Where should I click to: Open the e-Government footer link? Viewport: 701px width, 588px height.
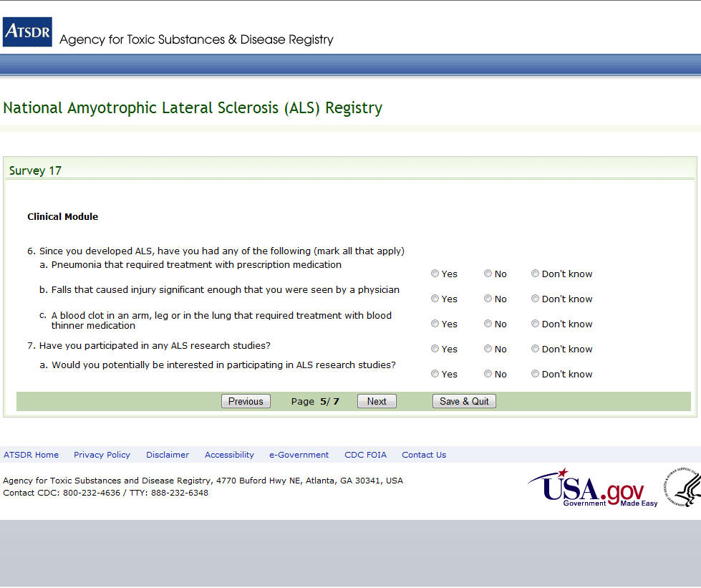[x=299, y=455]
